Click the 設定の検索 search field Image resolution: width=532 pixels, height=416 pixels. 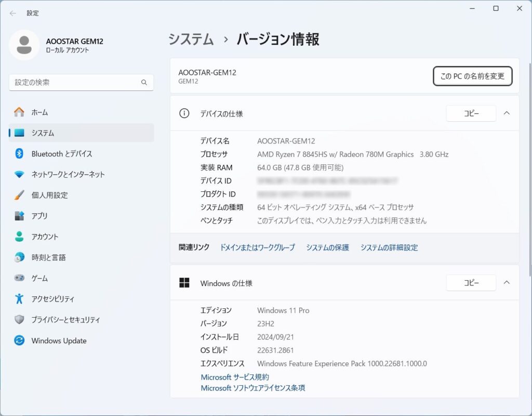[81, 83]
